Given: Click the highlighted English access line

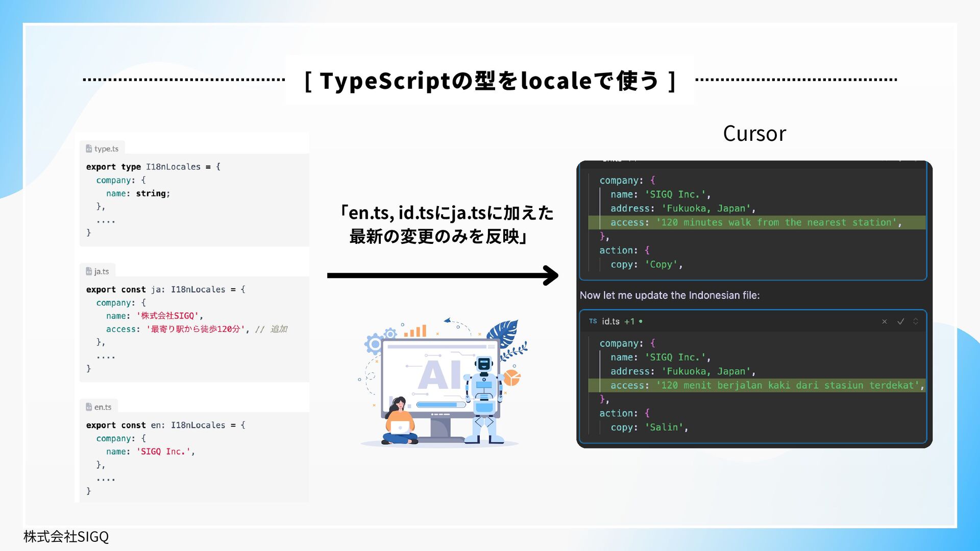Looking at the screenshot, I should coord(755,222).
